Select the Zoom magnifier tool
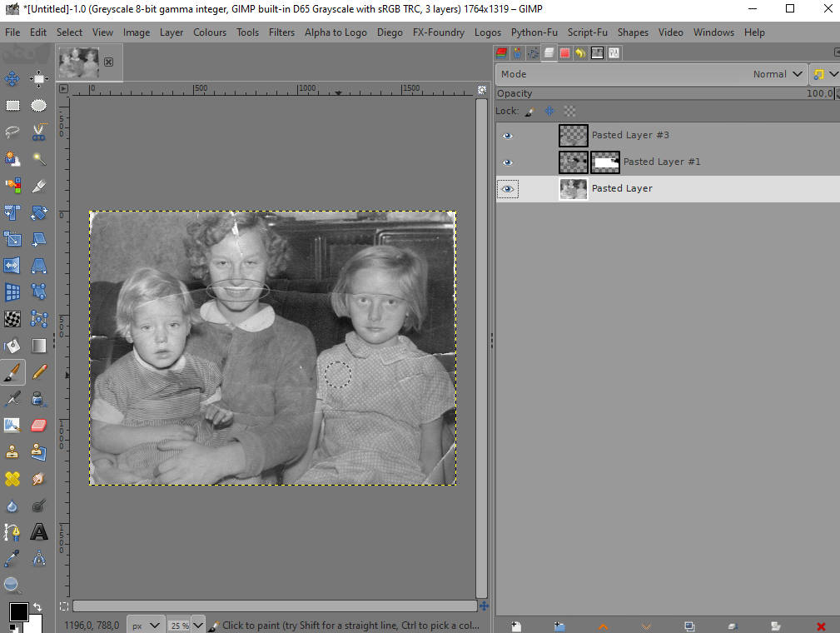This screenshot has width=840, height=633. point(12,585)
